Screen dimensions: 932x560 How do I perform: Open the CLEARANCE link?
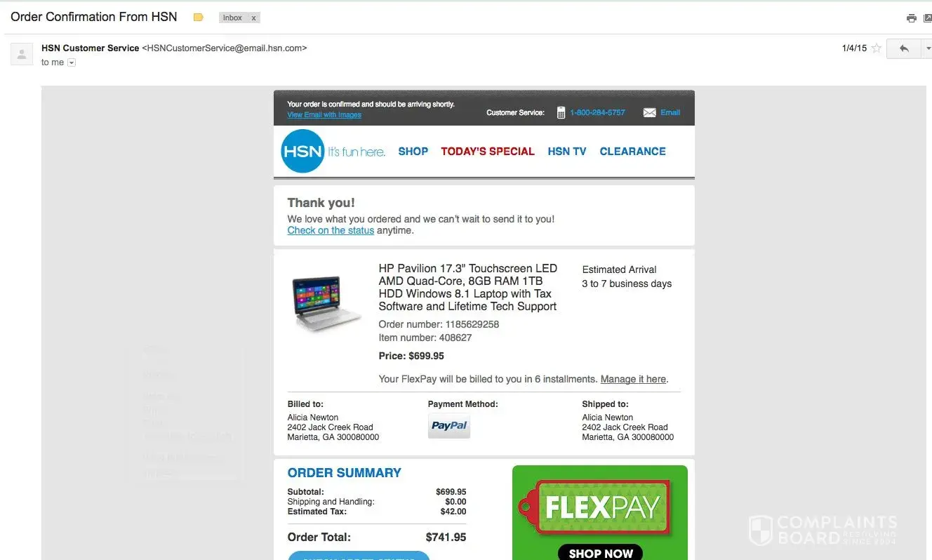coord(632,152)
